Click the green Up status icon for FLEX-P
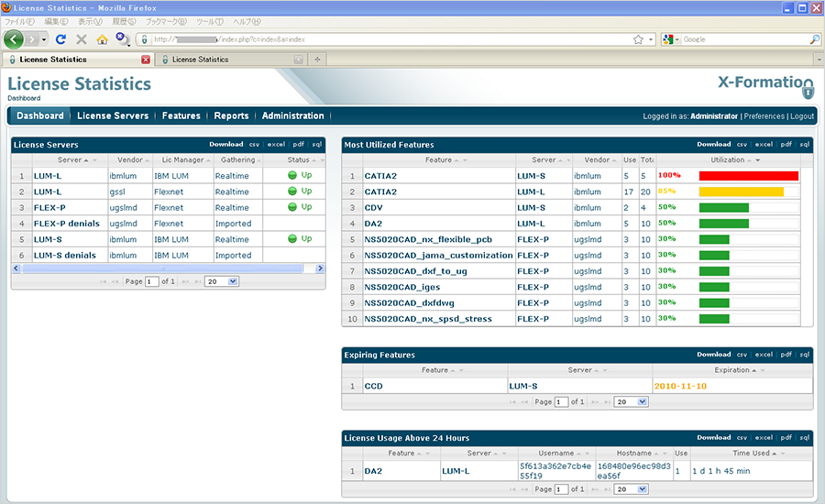The image size is (825, 504). (x=292, y=207)
